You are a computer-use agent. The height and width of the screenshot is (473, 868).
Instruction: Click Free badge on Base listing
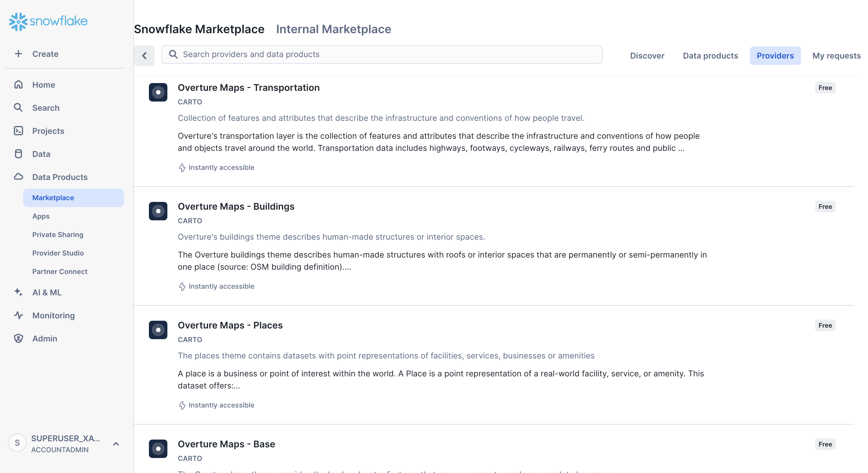pyautogui.click(x=825, y=444)
